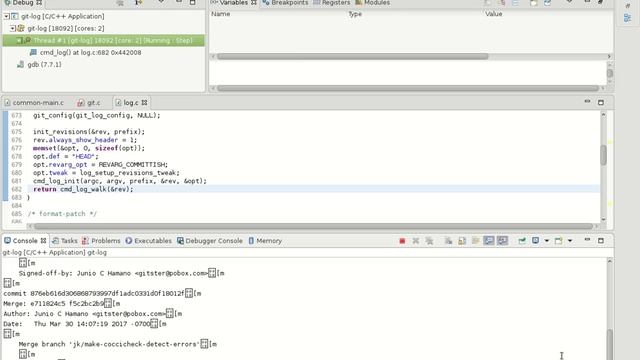
Task: Click line 681 cmd_log_init call
Action: (120, 181)
